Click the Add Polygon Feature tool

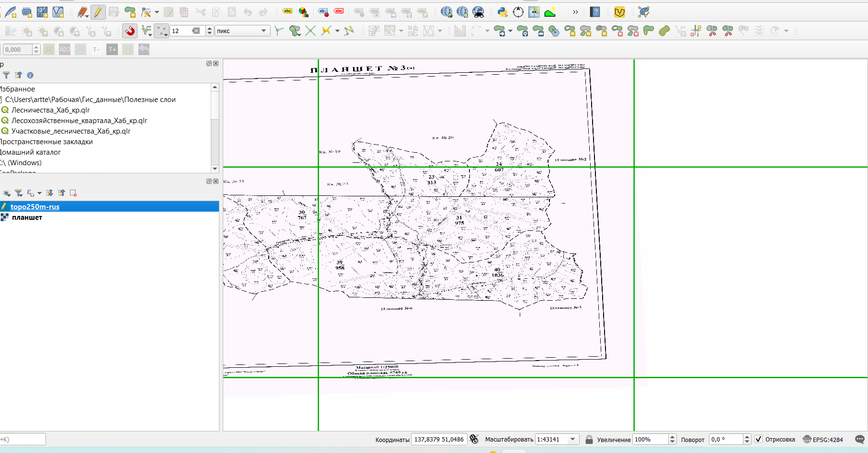coord(130,12)
